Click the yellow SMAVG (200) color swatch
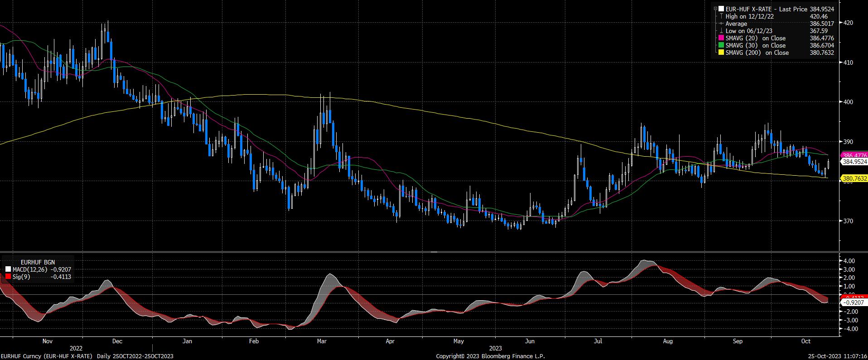The height and width of the screenshot is (360, 868). (721, 53)
